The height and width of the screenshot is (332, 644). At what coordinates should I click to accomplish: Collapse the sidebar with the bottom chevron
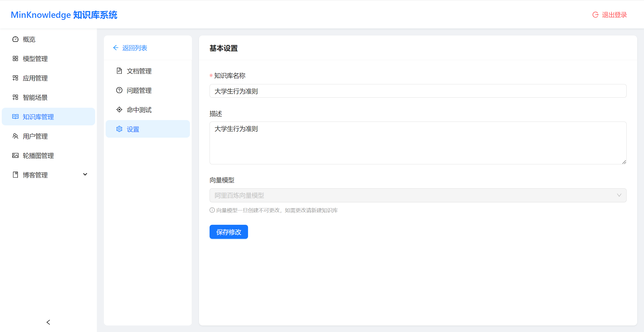tap(48, 322)
